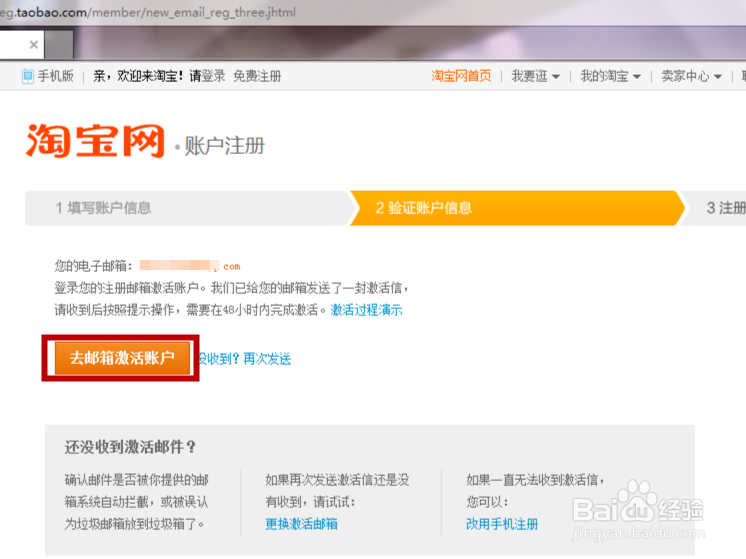Image resolution: width=746 pixels, height=559 pixels.
Task: Go to 淘宝网首页 homepage link
Action: (461, 76)
